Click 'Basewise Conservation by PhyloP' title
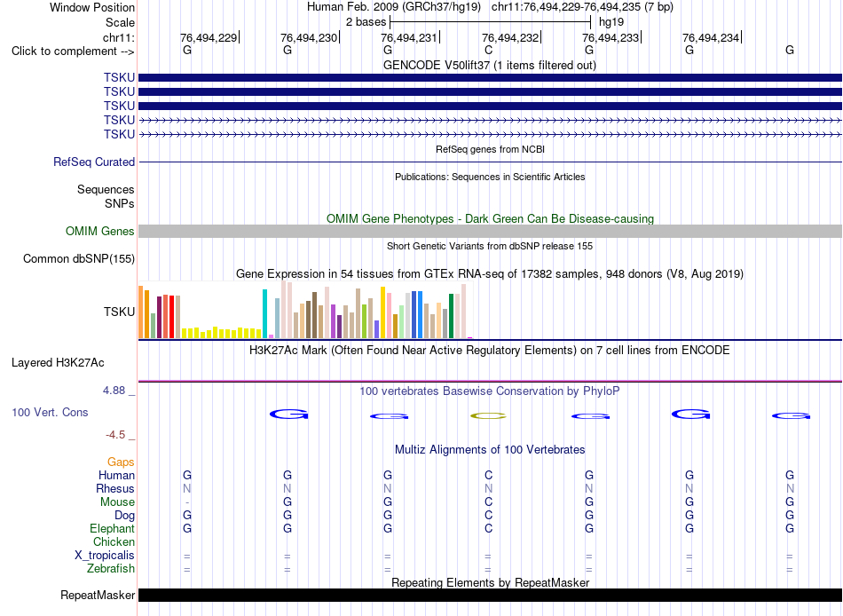Screen dimensions: 843x616 click(490, 391)
